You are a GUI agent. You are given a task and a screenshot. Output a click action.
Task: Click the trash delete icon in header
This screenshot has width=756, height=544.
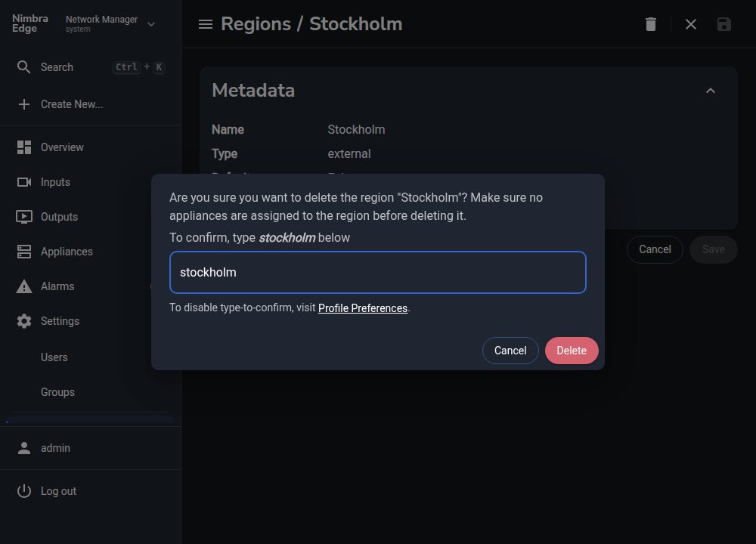tap(651, 24)
